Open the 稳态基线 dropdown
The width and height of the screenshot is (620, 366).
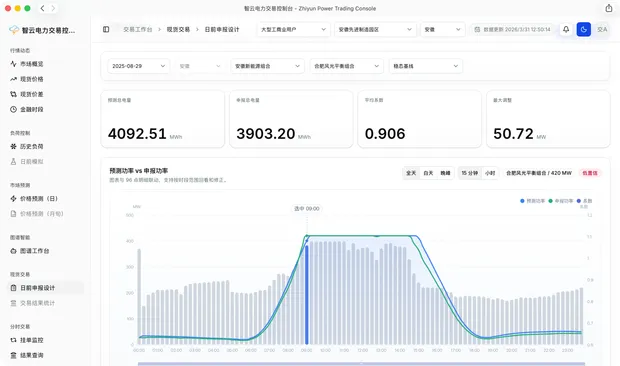coord(426,66)
